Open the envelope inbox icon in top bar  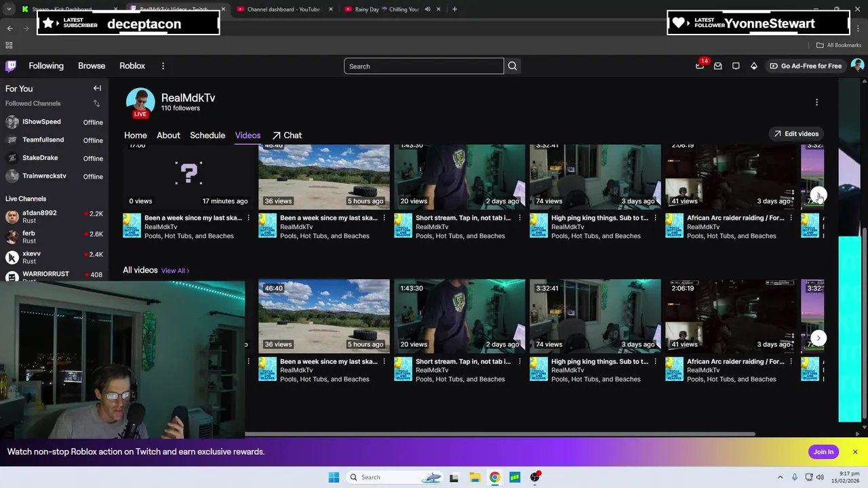tap(718, 66)
